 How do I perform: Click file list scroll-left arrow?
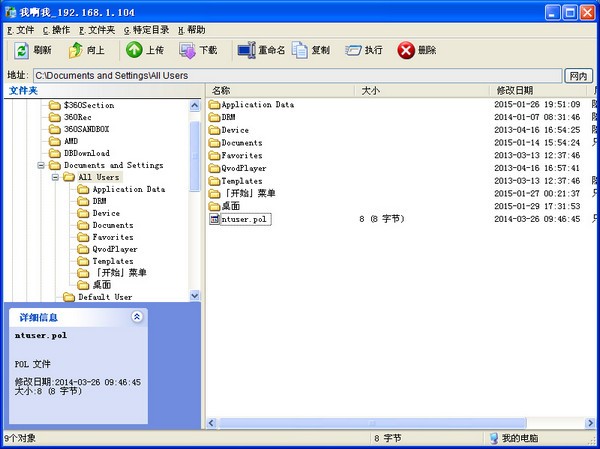click(x=212, y=423)
